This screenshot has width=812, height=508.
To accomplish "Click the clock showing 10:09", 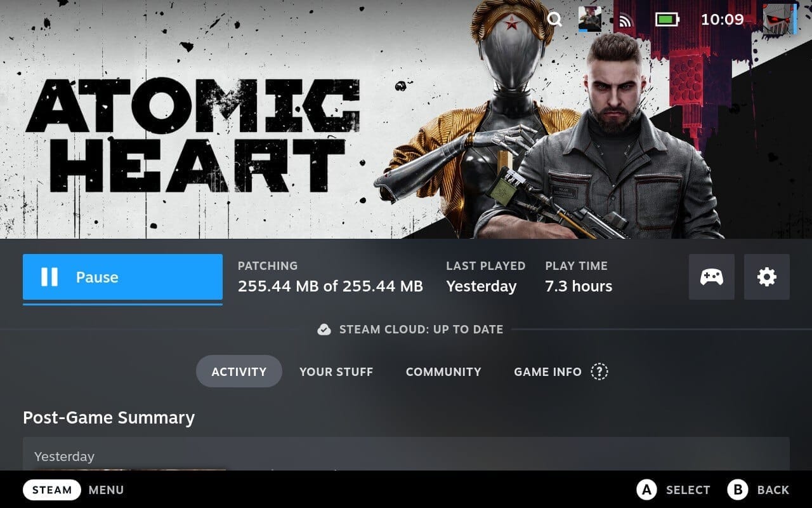I will (722, 20).
